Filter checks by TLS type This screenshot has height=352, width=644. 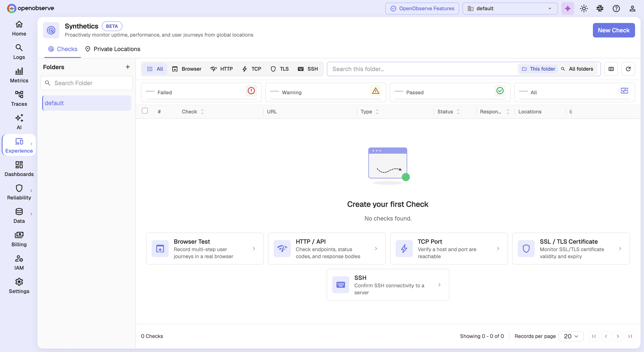[279, 69]
